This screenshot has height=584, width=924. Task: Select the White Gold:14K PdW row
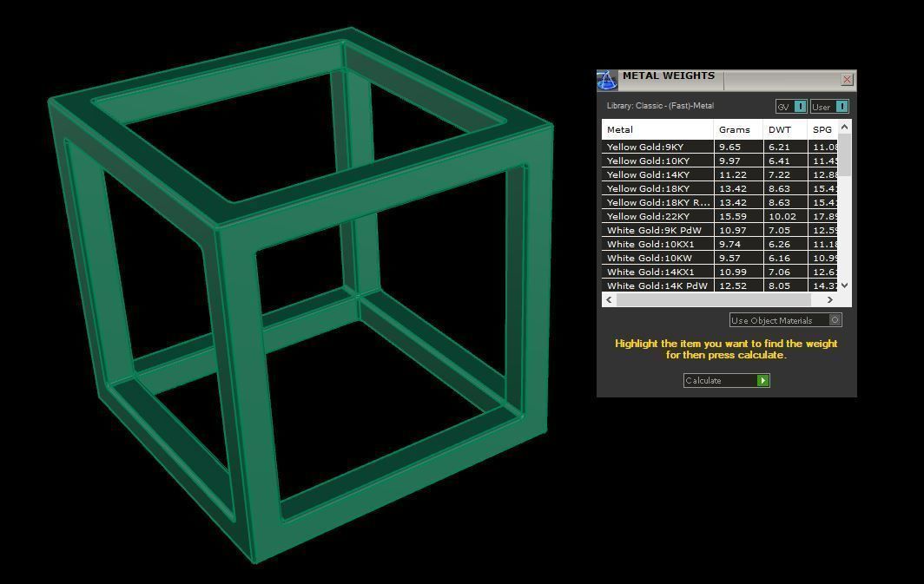click(720, 285)
